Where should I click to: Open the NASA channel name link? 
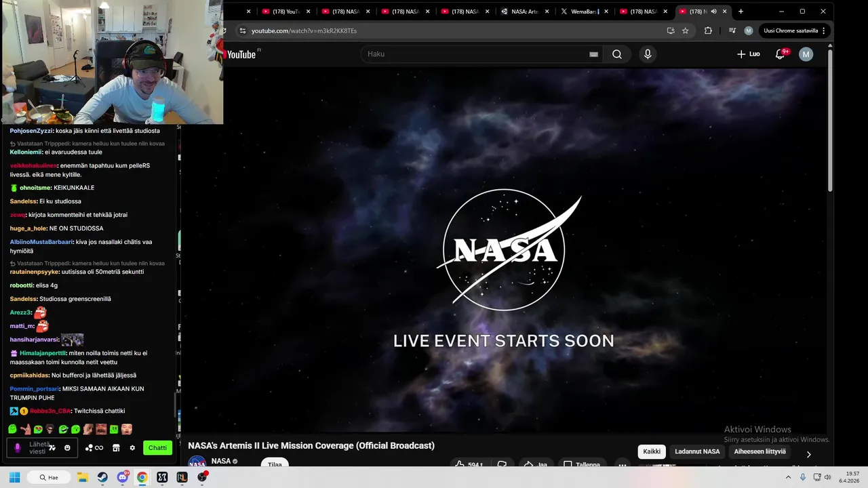(221, 462)
